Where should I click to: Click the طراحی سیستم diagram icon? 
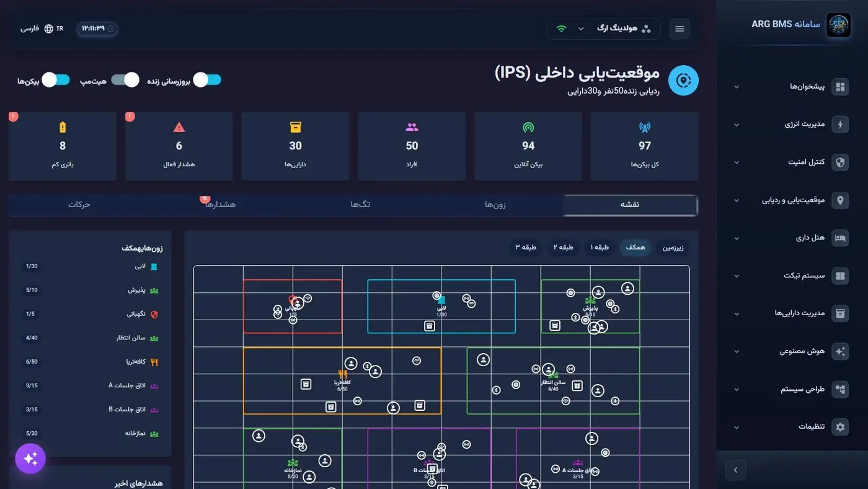(x=840, y=390)
